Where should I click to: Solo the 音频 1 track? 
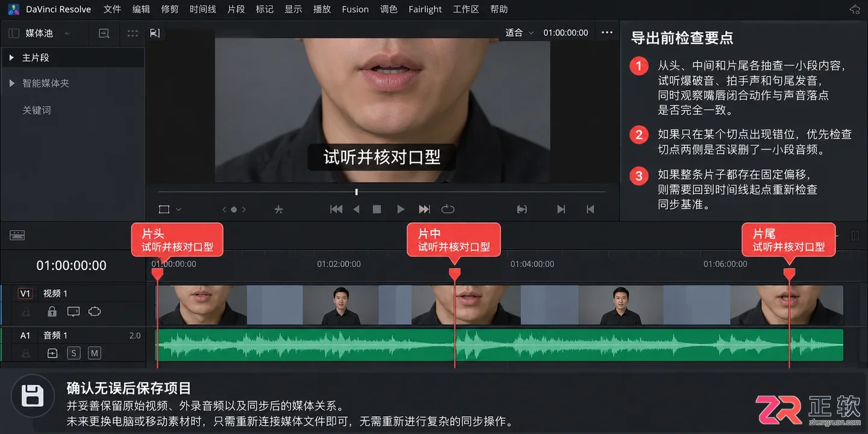(74, 353)
